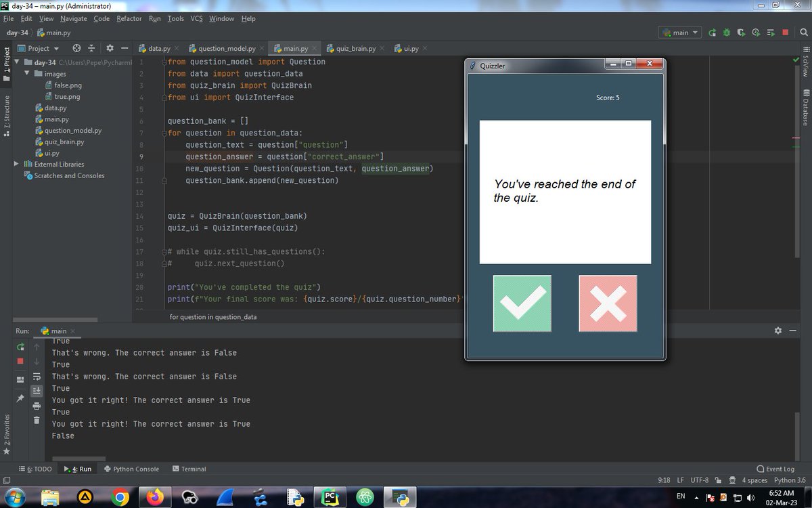Open the Terminal tool window
Image resolution: width=812 pixels, height=508 pixels.
click(189, 469)
